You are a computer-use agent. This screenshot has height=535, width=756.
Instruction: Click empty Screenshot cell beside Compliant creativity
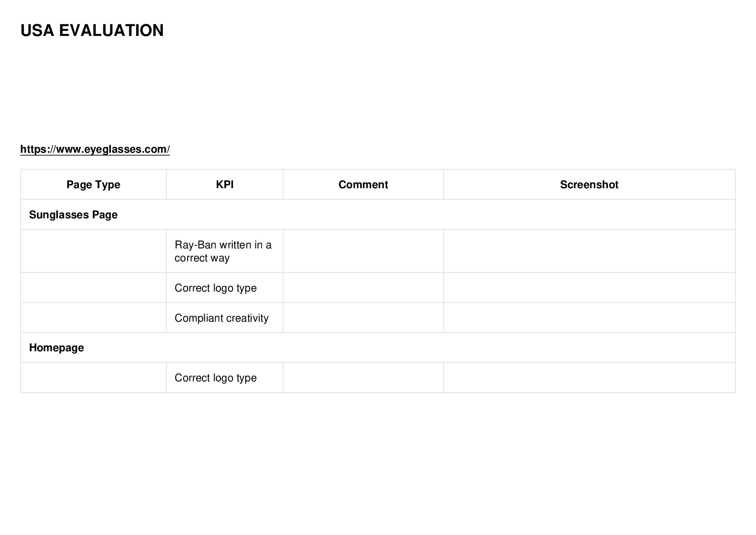589,318
